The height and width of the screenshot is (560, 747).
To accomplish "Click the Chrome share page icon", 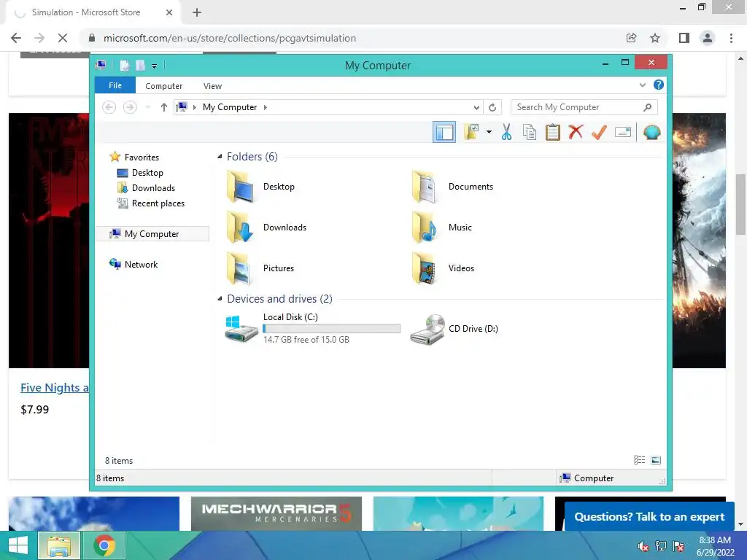I will click(631, 38).
